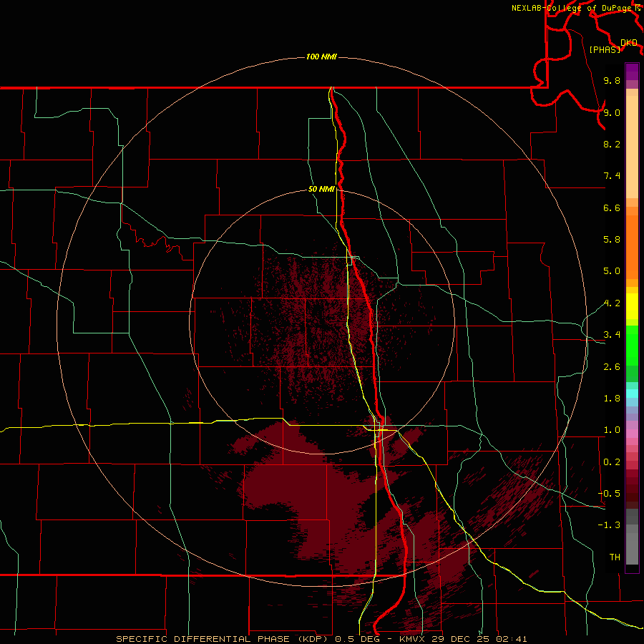The width and height of the screenshot is (644, 644).
Task: Click the TH label on the color scale
Action: 615,557
